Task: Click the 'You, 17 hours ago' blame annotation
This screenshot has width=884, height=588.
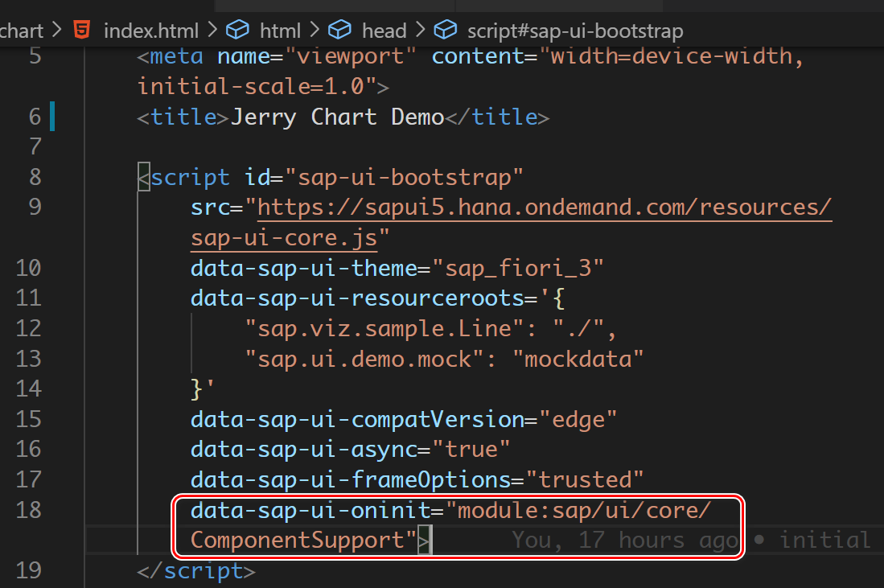Action: point(625,541)
